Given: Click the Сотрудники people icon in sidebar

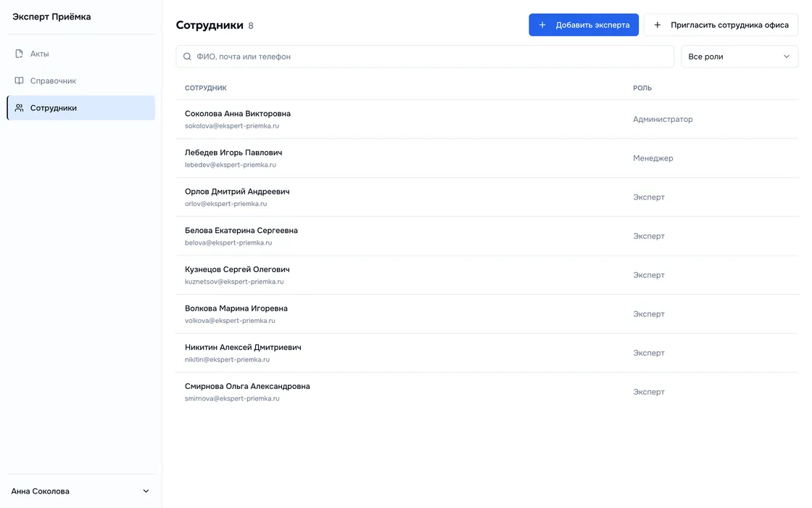Looking at the screenshot, I should click(19, 108).
